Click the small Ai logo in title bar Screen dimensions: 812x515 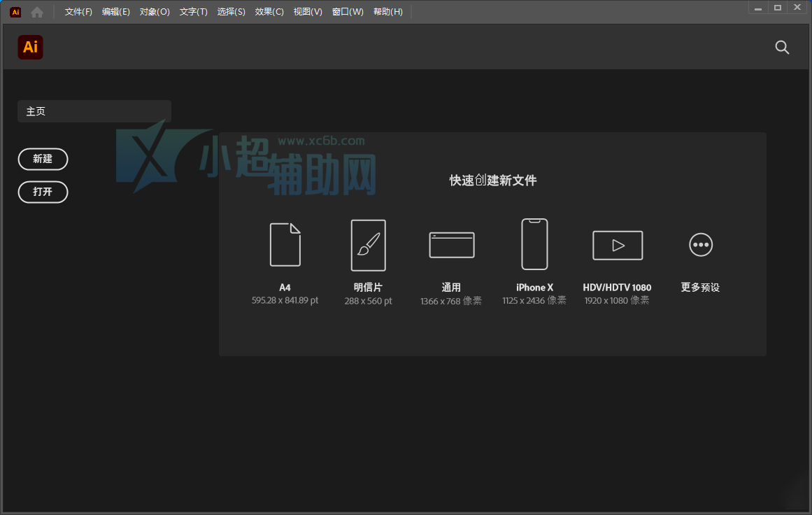click(x=15, y=12)
